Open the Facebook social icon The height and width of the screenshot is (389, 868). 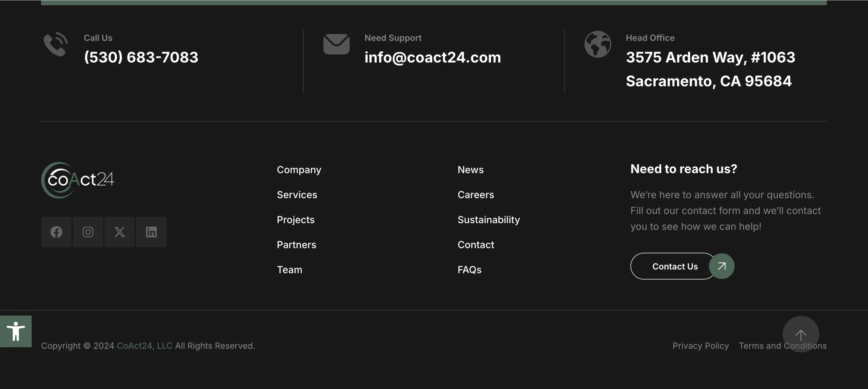coord(56,232)
